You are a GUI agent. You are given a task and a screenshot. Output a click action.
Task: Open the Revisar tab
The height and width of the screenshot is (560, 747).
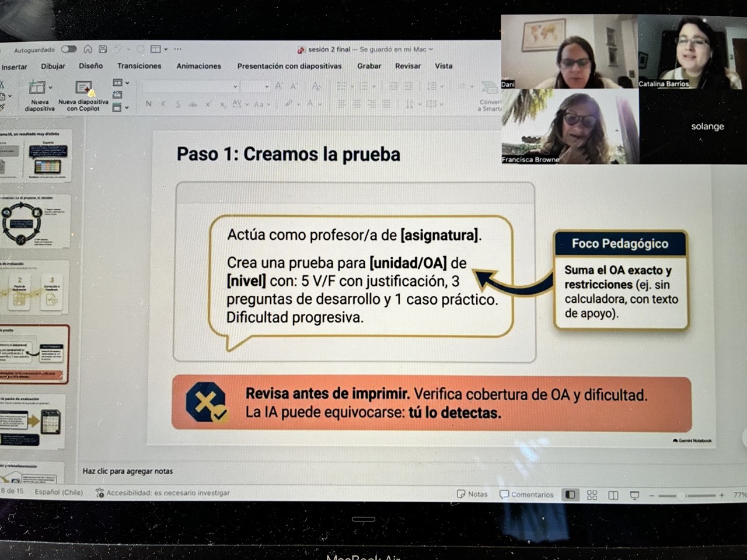pos(408,66)
